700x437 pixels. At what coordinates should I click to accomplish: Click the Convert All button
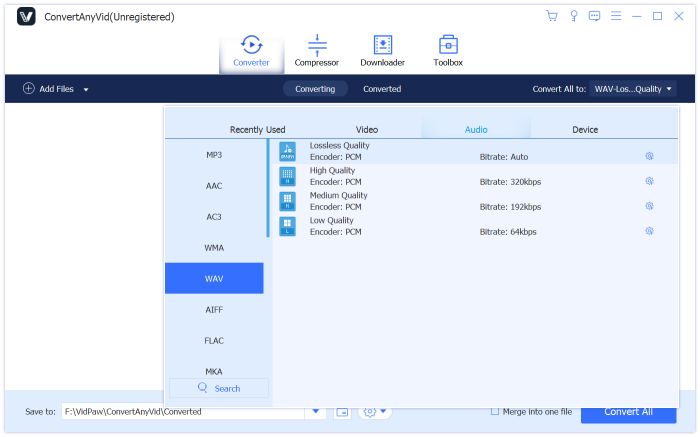(628, 411)
